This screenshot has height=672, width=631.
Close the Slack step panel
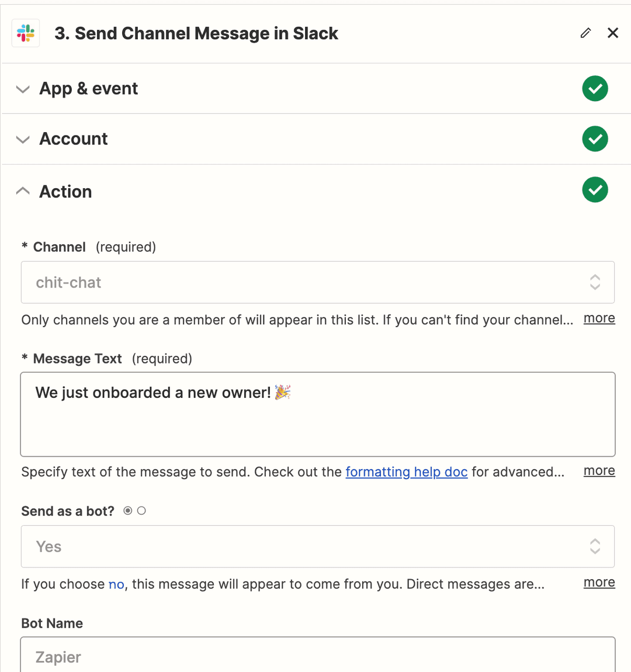pos(613,33)
